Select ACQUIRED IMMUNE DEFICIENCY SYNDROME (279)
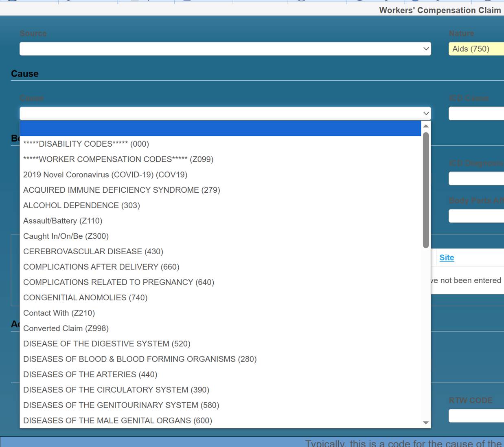 point(121,190)
